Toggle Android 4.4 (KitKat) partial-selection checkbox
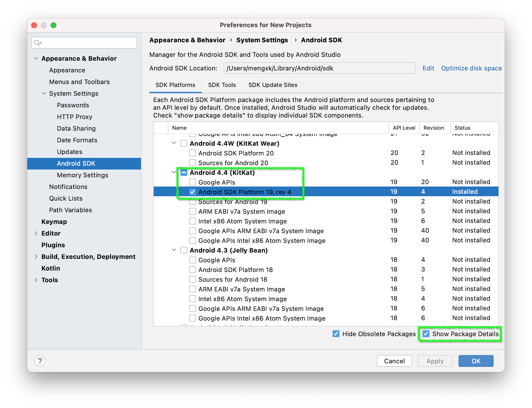Image resolution: width=532 pixels, height=408 pixels. [x=184, y=173]
